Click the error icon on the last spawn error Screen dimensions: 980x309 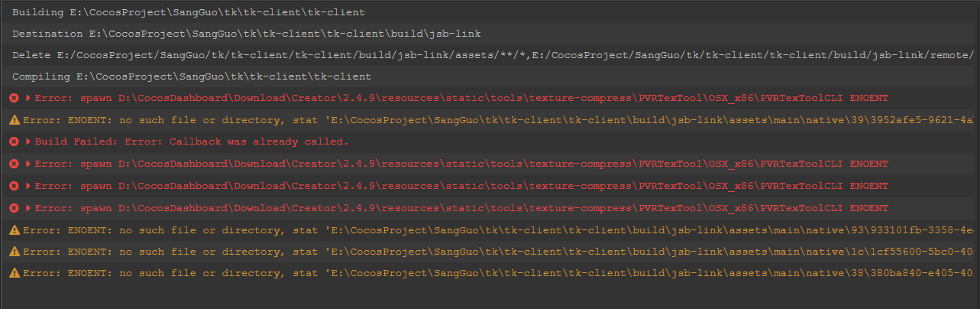[x=14, y=207]
